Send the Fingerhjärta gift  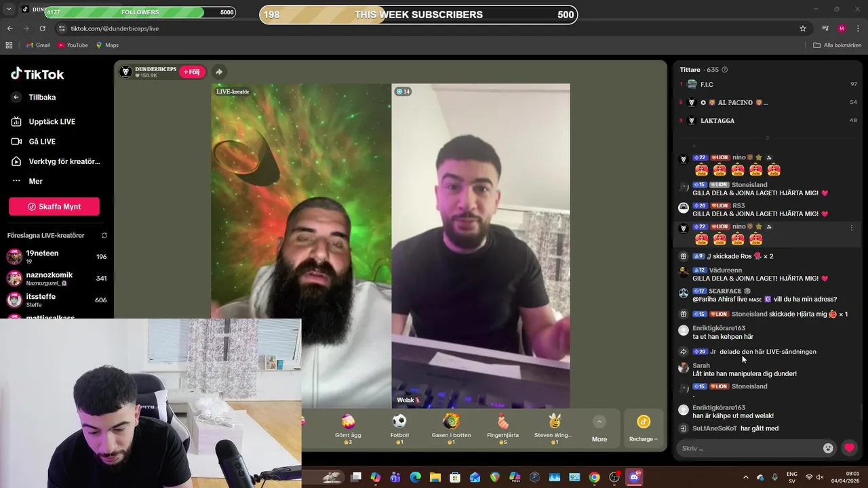(502, 429)
